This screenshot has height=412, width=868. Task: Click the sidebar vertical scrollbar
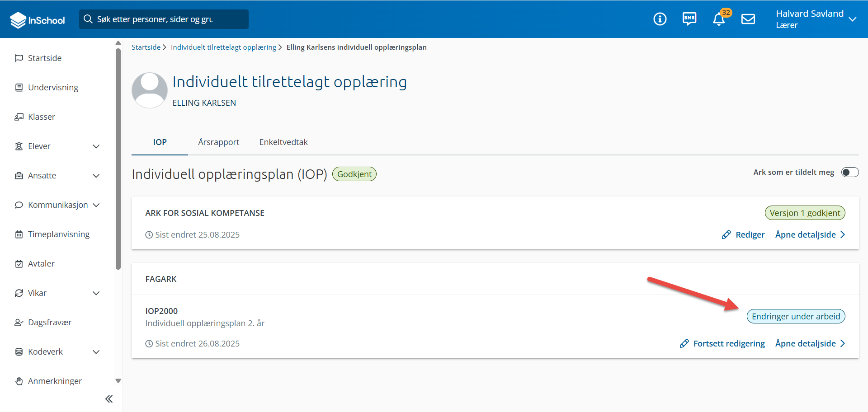coord(118,158)
